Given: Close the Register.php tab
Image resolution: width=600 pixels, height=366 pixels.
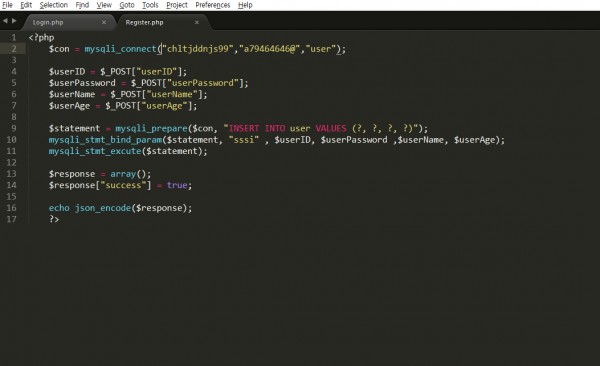Looking at the screenshot, I should click(x=197, y=22).
